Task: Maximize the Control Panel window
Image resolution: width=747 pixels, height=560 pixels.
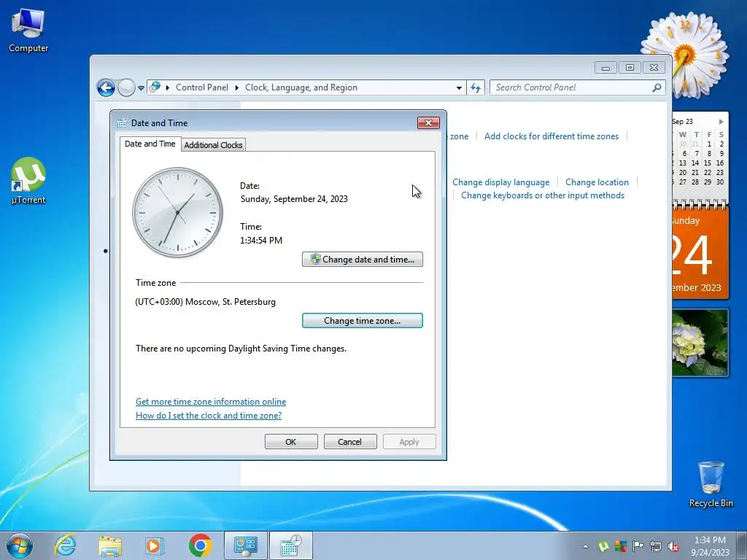Action: (x=630, y=68)
